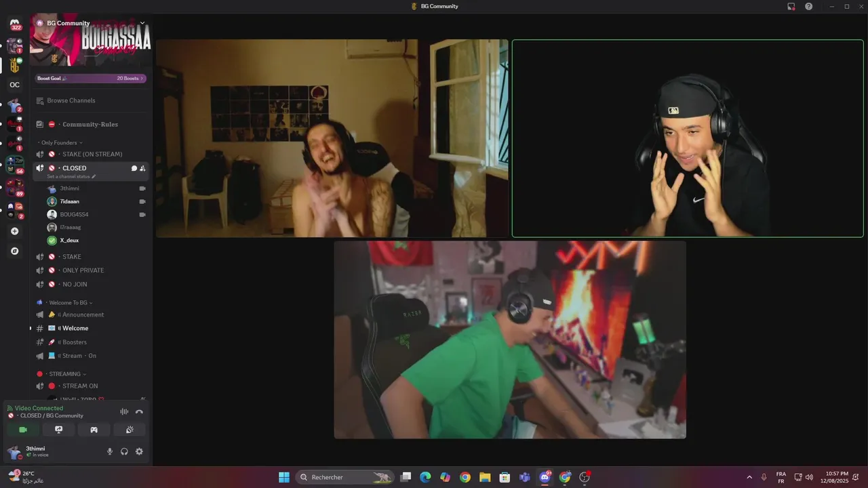Screen dimensions: 868x488
Task: Select user X_deux in voice list
Action: [x=96, y=240]
